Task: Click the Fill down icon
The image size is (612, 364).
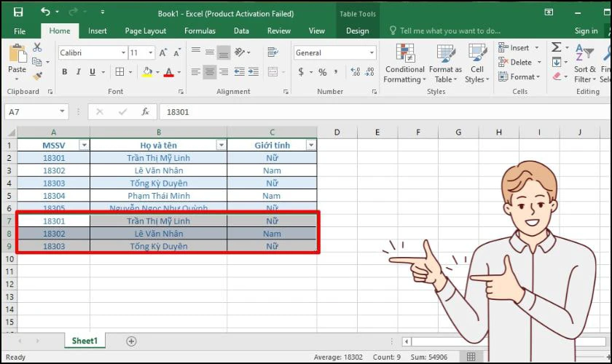Action: (557, 62)
